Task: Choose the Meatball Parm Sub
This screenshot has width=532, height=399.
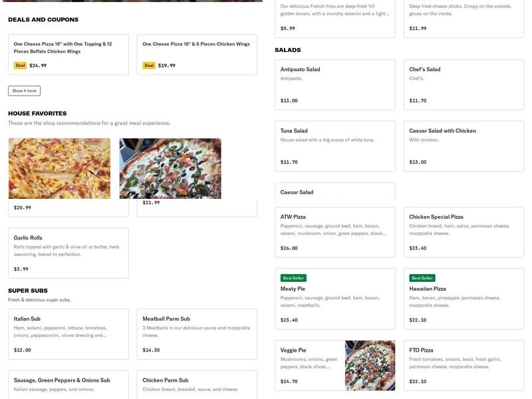Action: click(197, 334)
